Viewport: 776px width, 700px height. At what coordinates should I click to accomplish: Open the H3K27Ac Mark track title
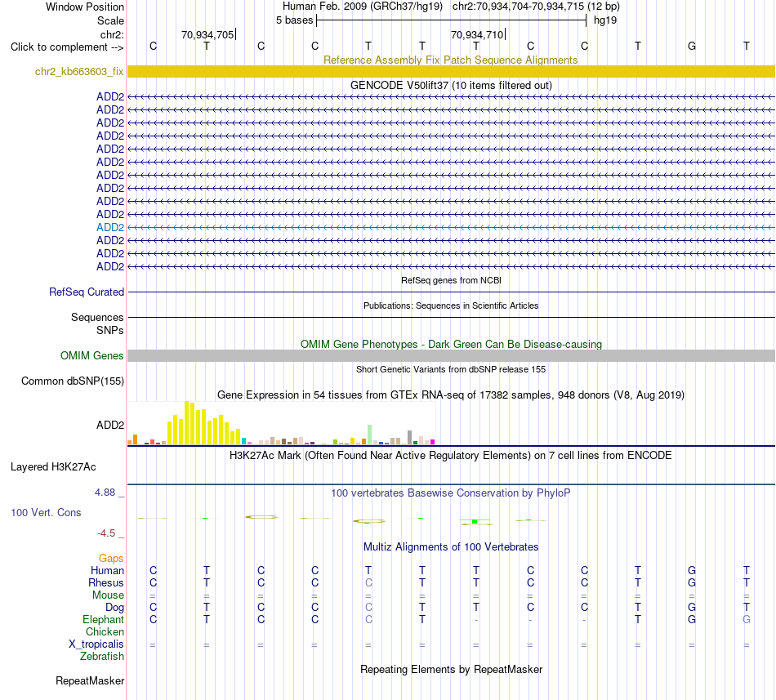(450, 455)
